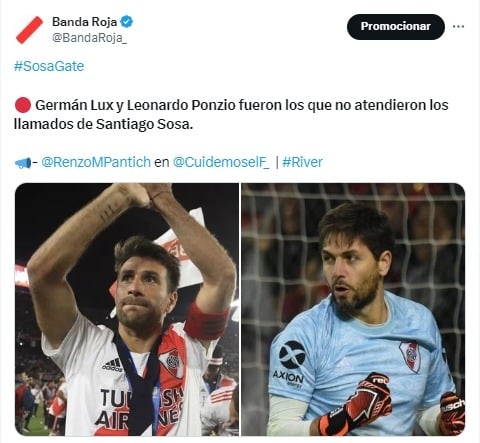Open the #SosaGate hashtag

coord(49,66)
